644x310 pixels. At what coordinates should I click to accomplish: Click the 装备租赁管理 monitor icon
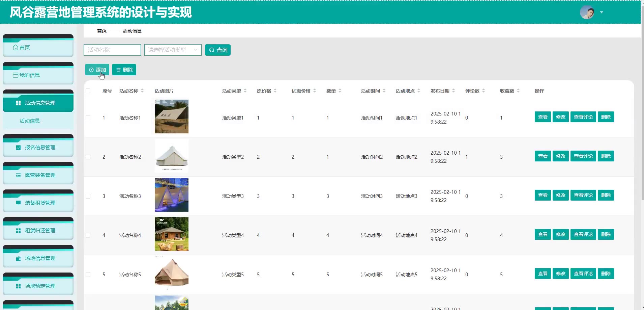click(18, 203)
